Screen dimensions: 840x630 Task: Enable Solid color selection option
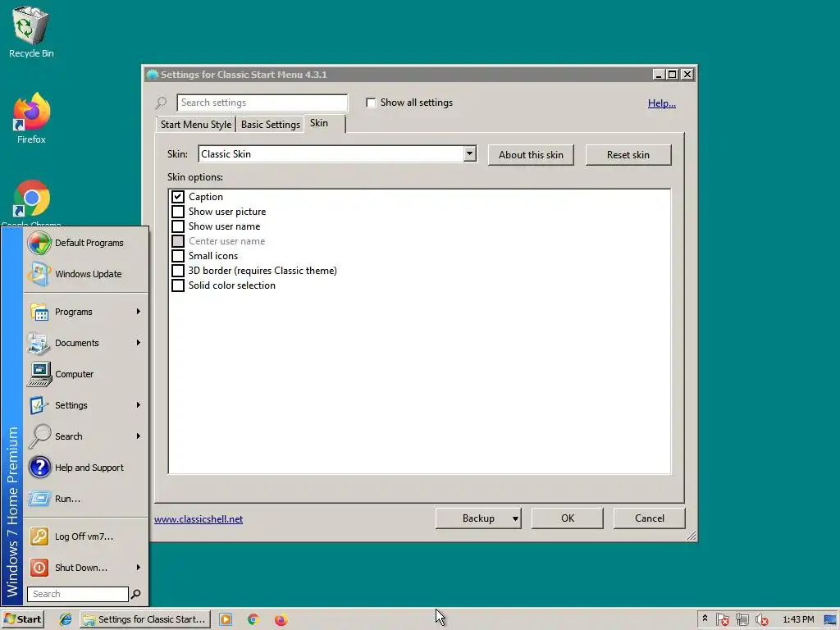tap(178, 285)
